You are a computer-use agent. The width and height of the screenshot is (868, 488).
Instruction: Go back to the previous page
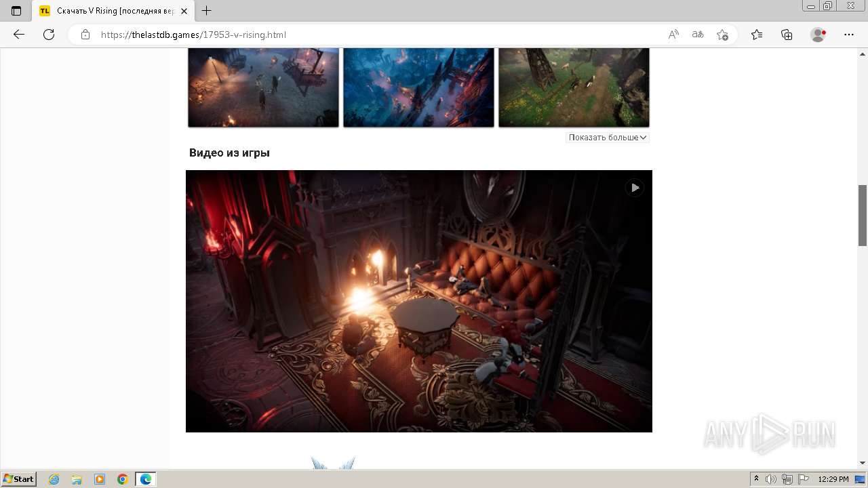[19, 35]
